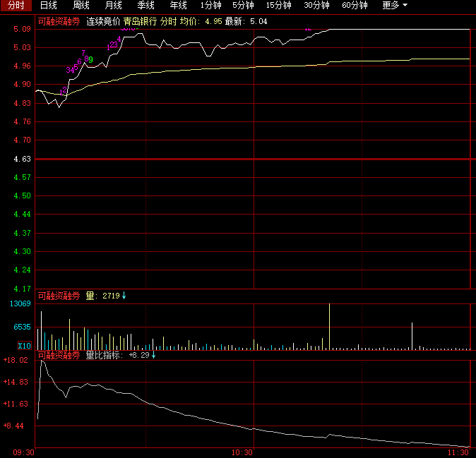Select the 1分钟 interval tab
The image size is (476, 458).
coord(210,6)
